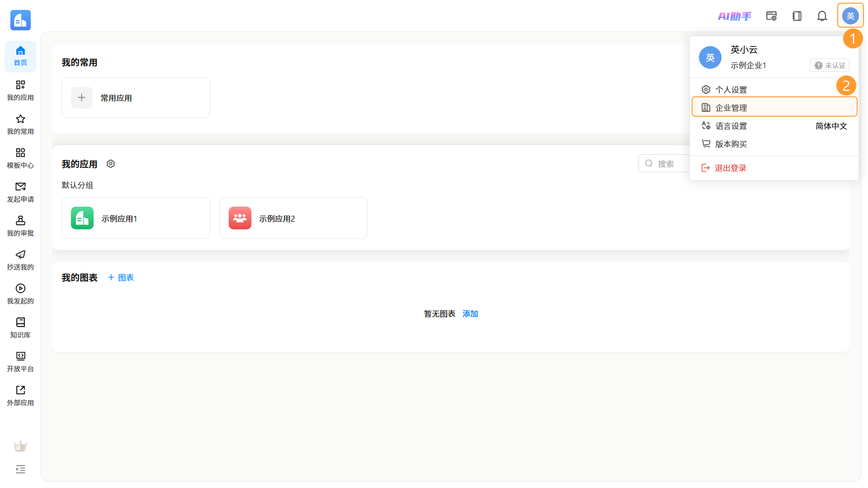Click the 英 user avatar in top bar
The image size is (868, 488).
(x=850, y=16)
